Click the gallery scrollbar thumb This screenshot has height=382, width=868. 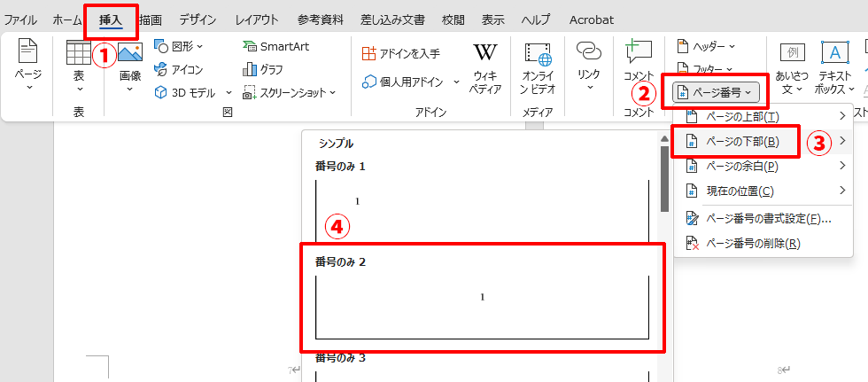[664, 179]
